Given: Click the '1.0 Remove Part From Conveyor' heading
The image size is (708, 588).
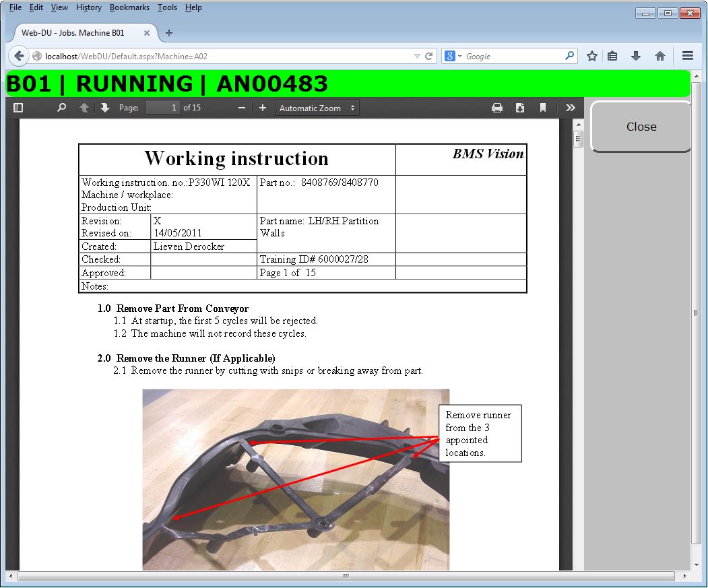Looking at the screenshot, I should click(173, 308).
